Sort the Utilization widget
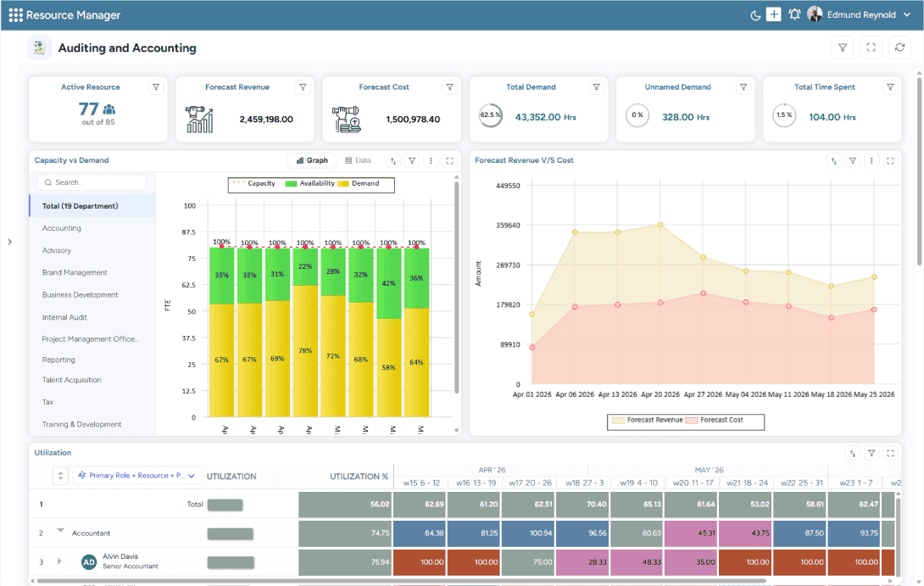The width and height of the screenshot is (924, 586). click(x=853, y=454)
